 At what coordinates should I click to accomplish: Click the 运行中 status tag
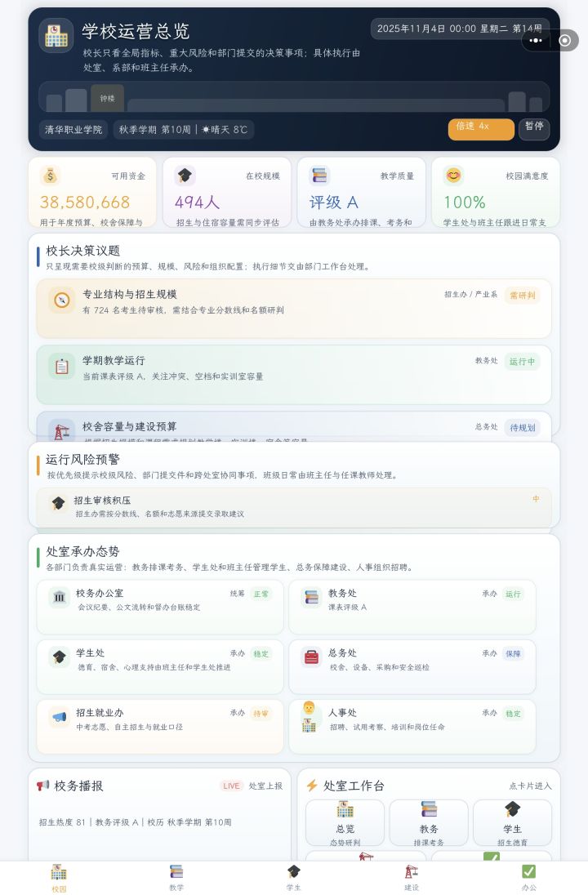click(x=523, y=361)
